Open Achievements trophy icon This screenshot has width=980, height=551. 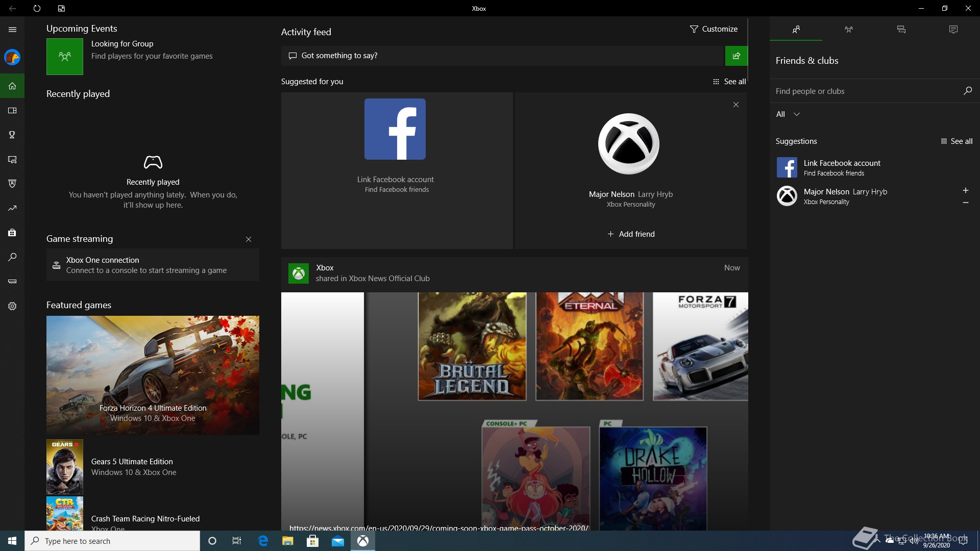[12, 135]
